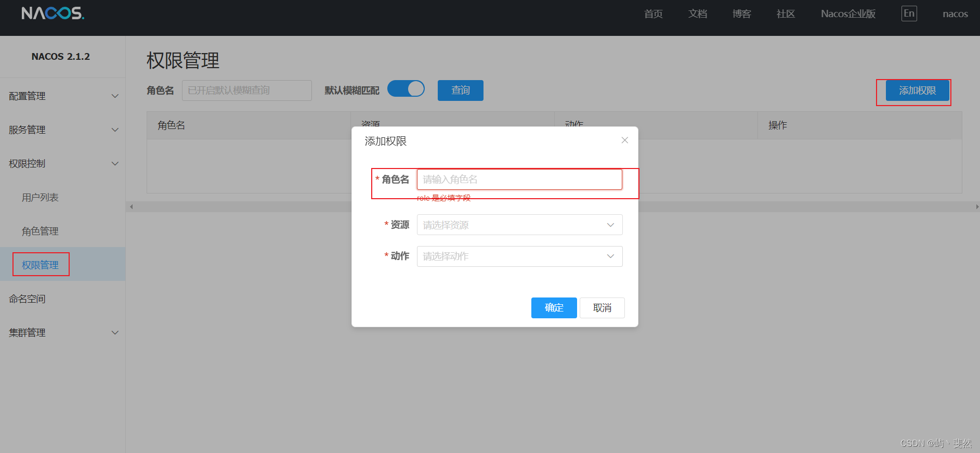Viewport: 980px width, 453px height.
Task: Click the 添加权限 button
Action: pos(917,90)
